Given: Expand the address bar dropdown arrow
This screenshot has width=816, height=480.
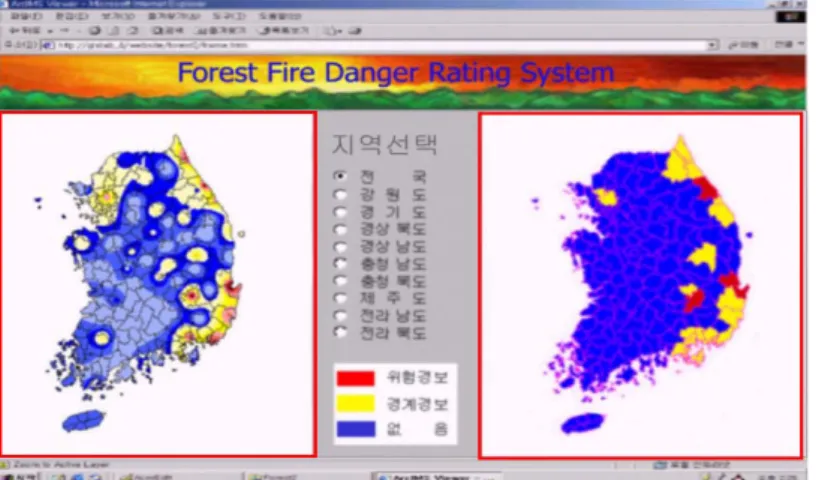Looking at the screenshot, I should pos(711,45).
